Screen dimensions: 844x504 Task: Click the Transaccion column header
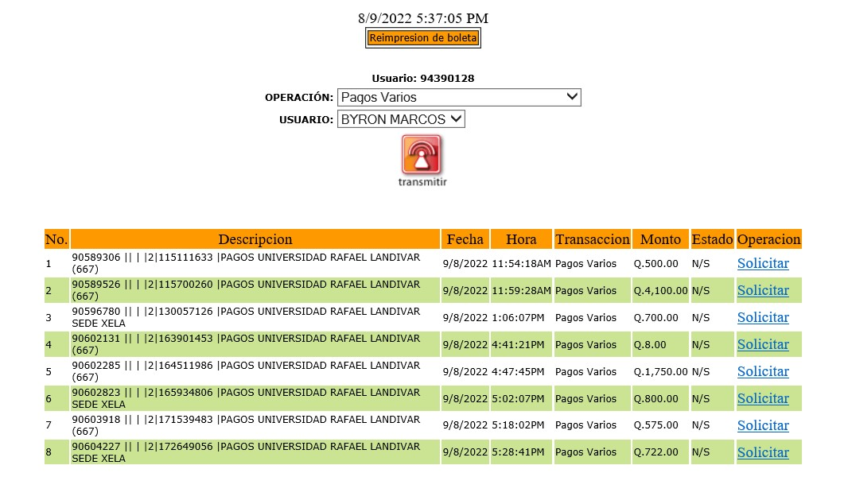(592, 239)
